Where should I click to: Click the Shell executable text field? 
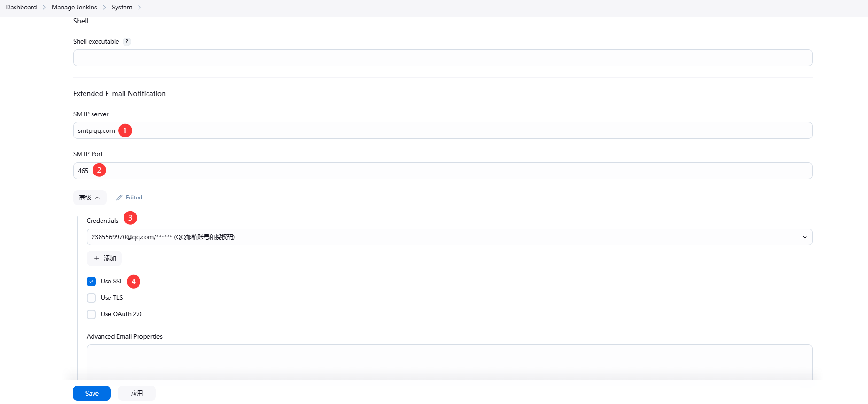[x=442, y=58]
